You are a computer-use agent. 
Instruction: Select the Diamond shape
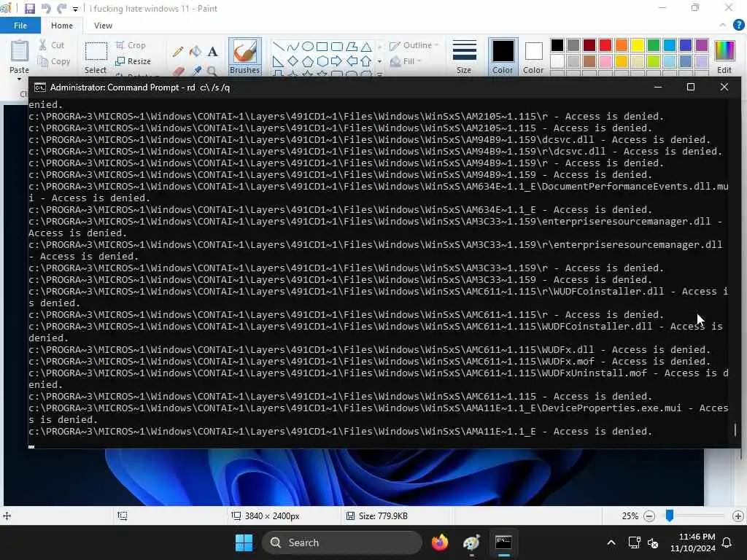293,61
